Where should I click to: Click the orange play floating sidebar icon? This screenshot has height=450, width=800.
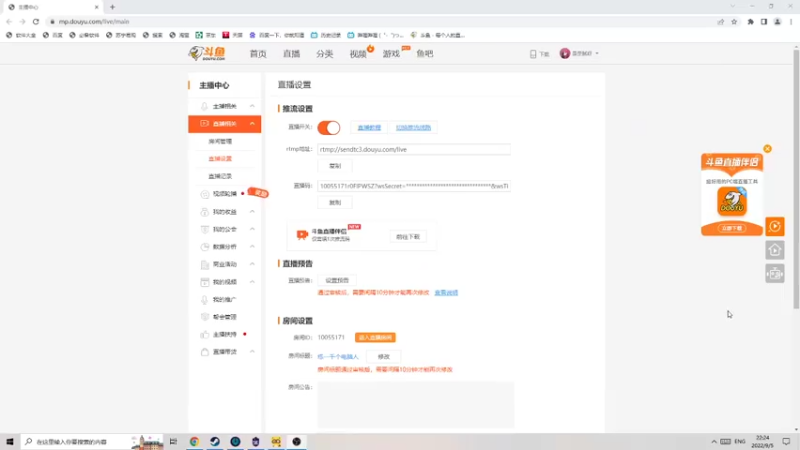774,227
